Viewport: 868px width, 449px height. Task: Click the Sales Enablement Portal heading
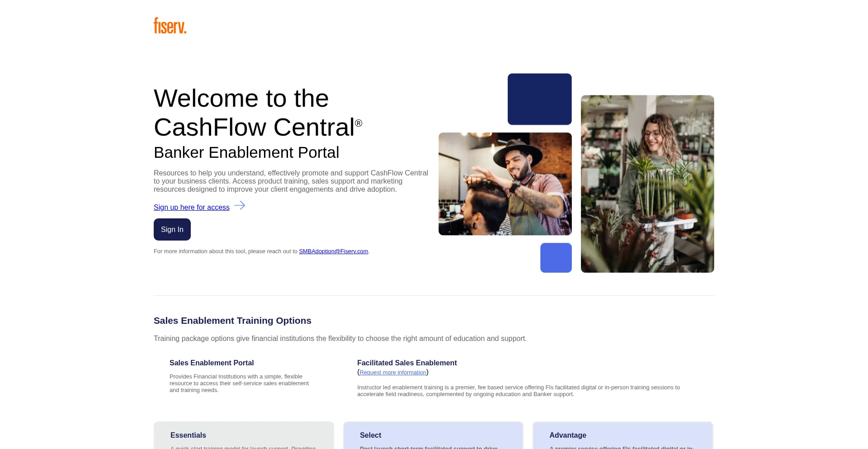212,363
